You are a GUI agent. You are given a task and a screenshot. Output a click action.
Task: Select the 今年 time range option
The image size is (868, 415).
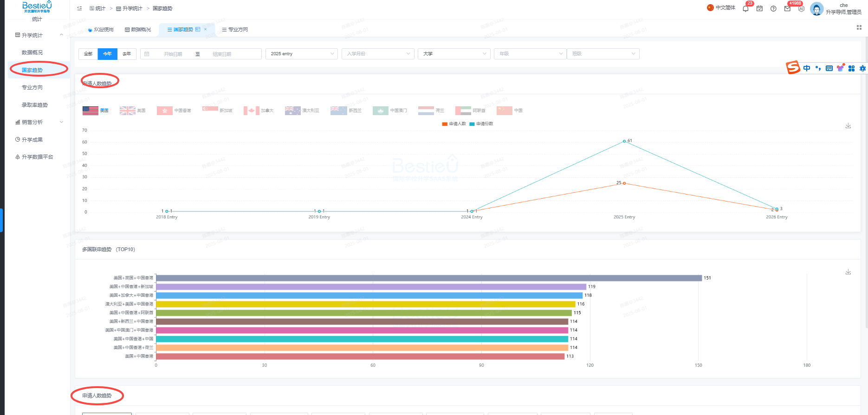coord(107,54)
